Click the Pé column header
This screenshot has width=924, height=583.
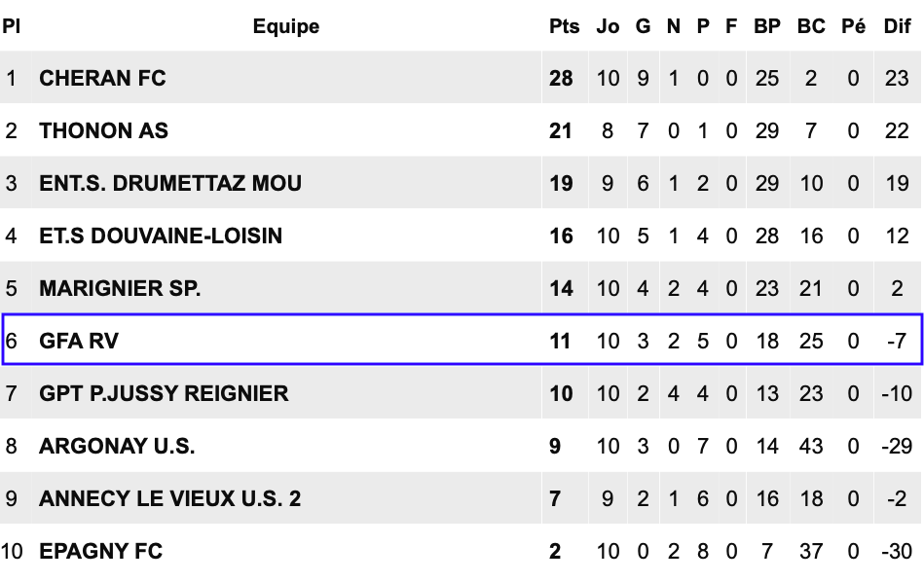pos(853,26)
